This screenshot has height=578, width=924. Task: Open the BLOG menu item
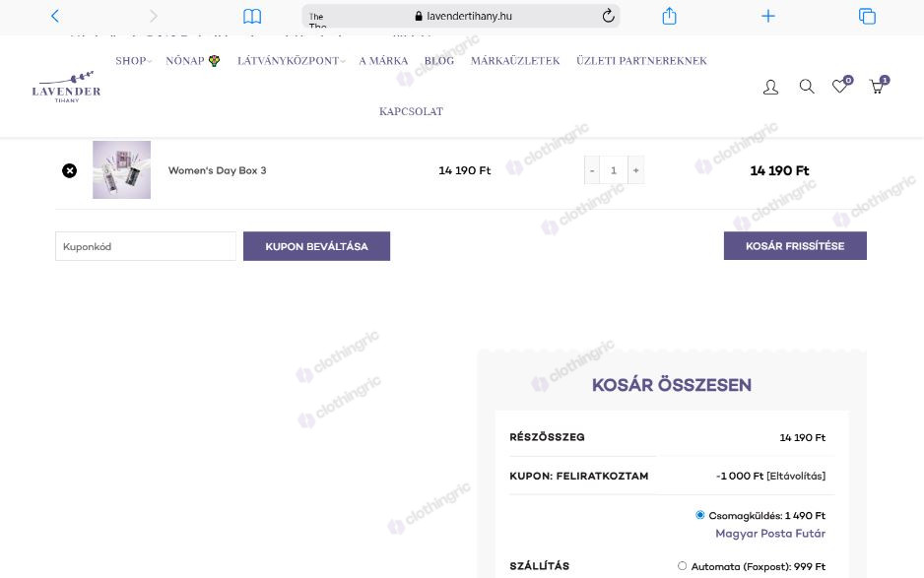point(439,61)
